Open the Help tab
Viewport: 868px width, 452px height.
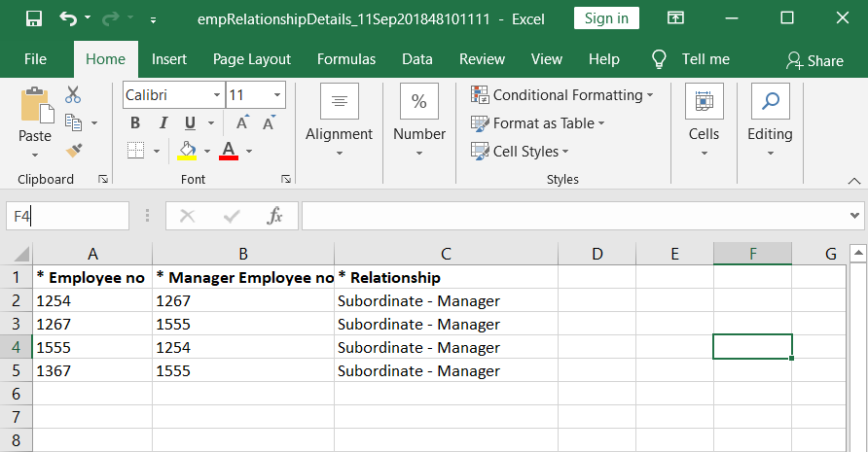pyautogui.click(x=604, y=59)
